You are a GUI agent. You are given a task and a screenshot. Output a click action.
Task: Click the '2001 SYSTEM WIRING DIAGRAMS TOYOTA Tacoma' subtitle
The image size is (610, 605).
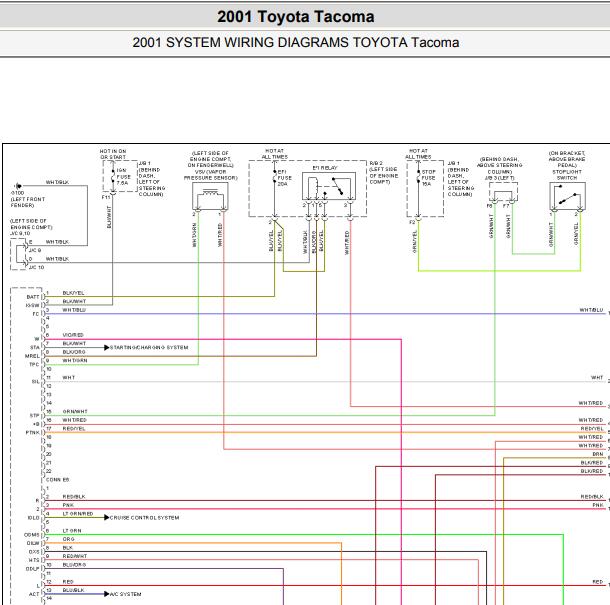(x=296, y=42)
